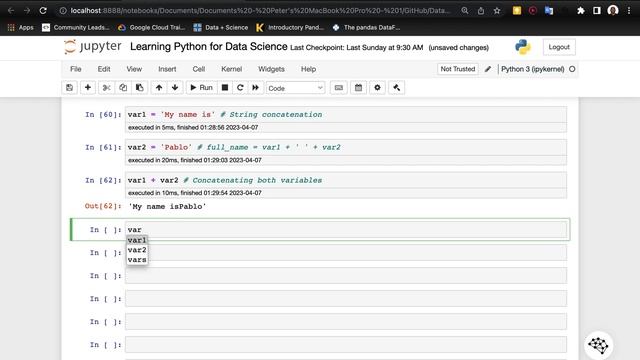Open the Widgets menu
Viewport: 640px width, 360px height.
(x=271, y=69)
